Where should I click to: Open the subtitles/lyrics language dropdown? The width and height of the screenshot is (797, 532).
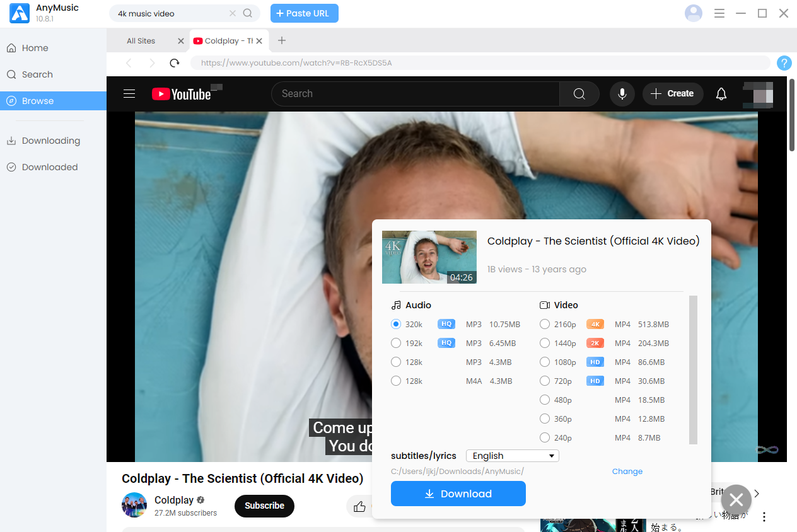(513, 456)
